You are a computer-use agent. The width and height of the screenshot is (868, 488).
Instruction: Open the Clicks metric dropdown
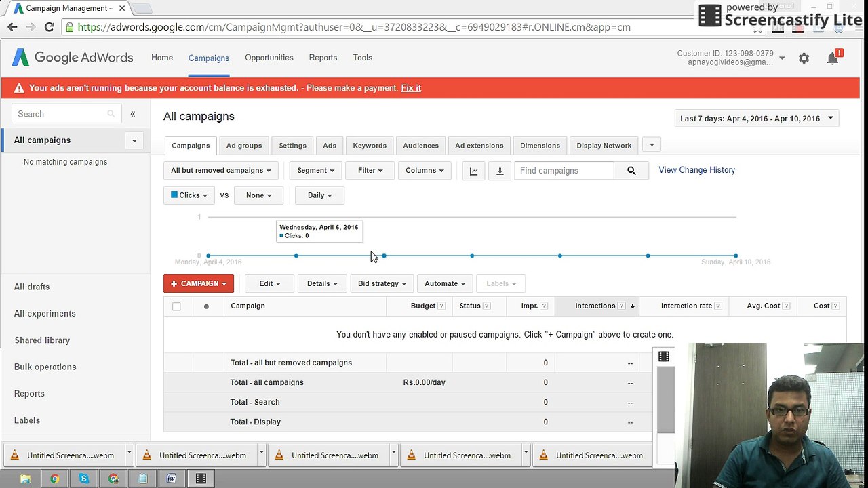(x=189, y=195)
